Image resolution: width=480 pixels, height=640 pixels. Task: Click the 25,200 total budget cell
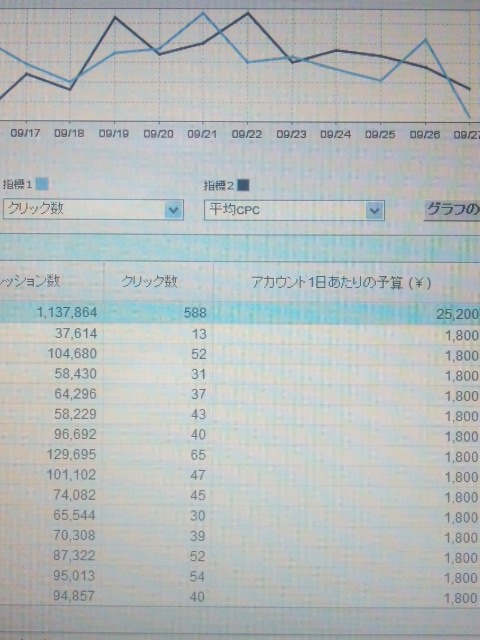[458, 314]
